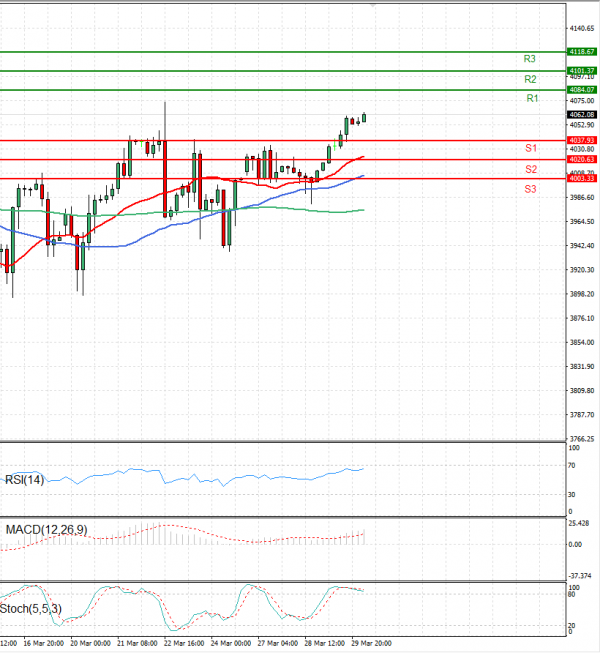
Task: Click the R3 resistance label
Action: tap(529, 59)
